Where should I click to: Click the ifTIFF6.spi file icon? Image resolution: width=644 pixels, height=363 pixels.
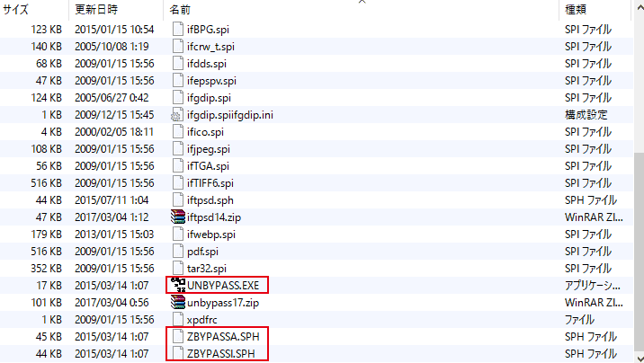(x=178, y=183)
